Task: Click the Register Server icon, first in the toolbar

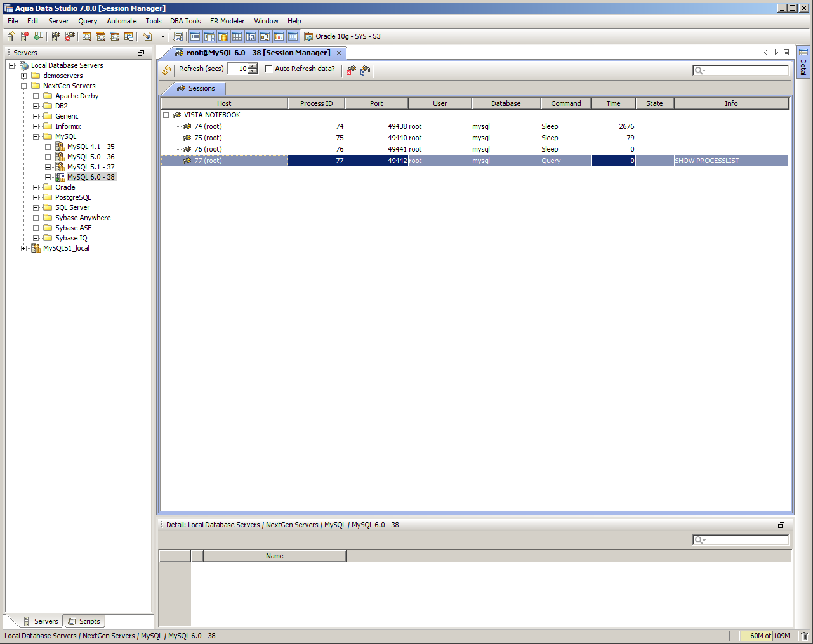Action: pos(11,36)
